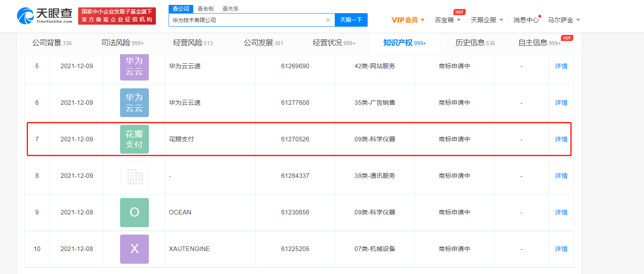Click the placeholder building icon in row 8
Viewport: 644px width, 274px height.
pyautogui.click(x=134, y=176)
